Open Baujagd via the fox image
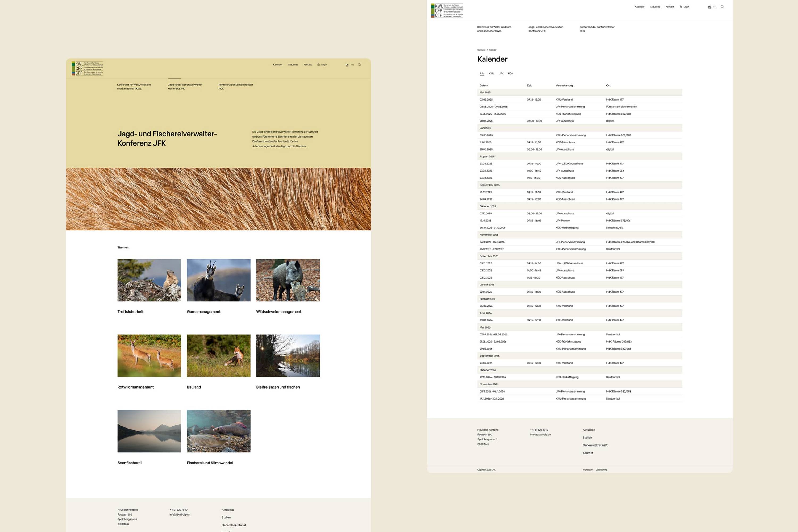The width and height of the screenshot is (798, 532). [218, 355]
